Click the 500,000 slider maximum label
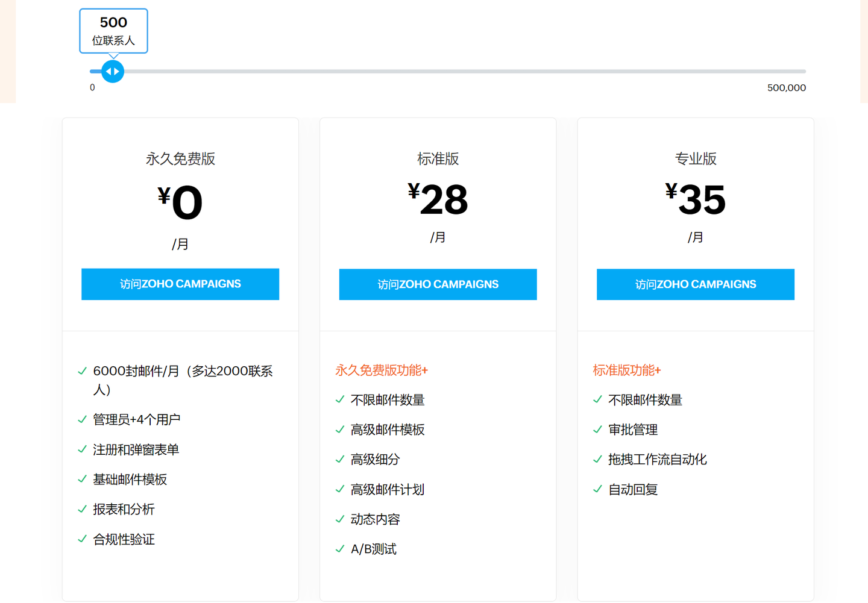The width and height of the screenshot is (868, 603). click(787, 88)
